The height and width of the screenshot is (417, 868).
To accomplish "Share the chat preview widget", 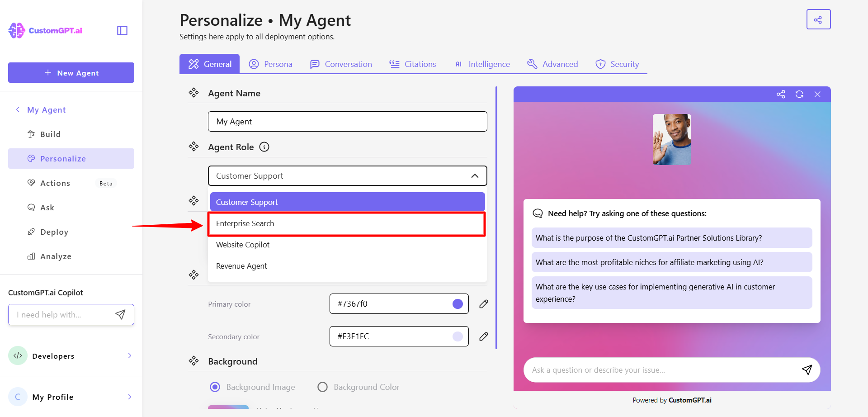I will pyautogui.click(x=781, y=94).
